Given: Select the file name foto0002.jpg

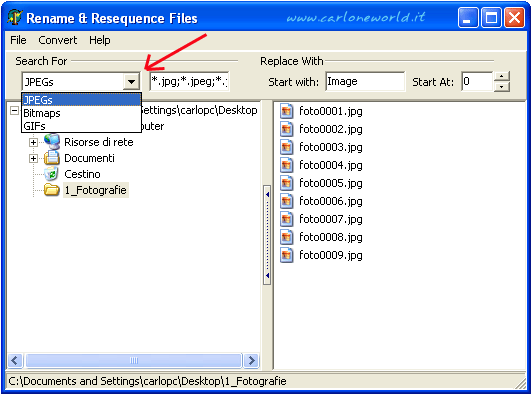Looking at the screenshot, I should tap(331, 129).
